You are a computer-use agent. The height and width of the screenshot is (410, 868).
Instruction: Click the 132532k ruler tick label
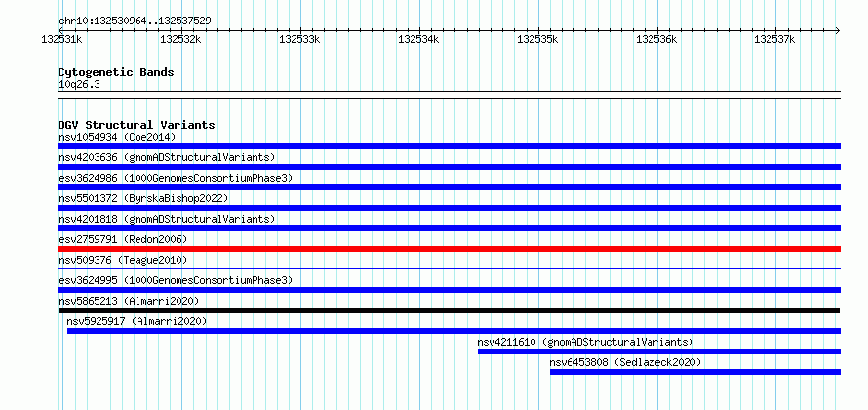click(180, 40)
